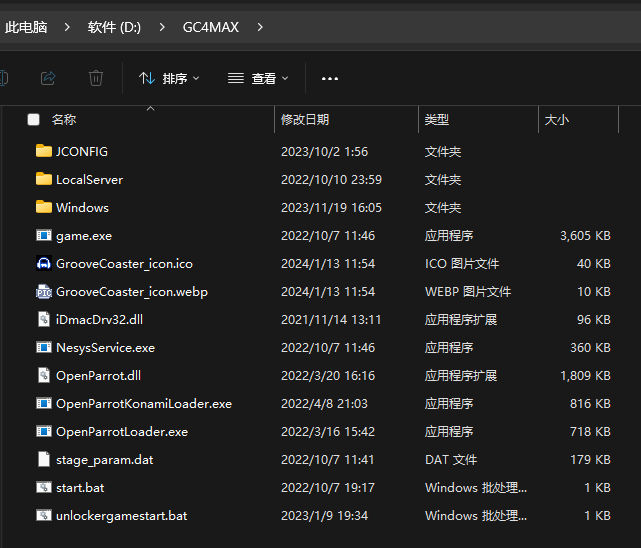
Task: Click the OpenParrot.dll file icon
Action: coord(44,375)
